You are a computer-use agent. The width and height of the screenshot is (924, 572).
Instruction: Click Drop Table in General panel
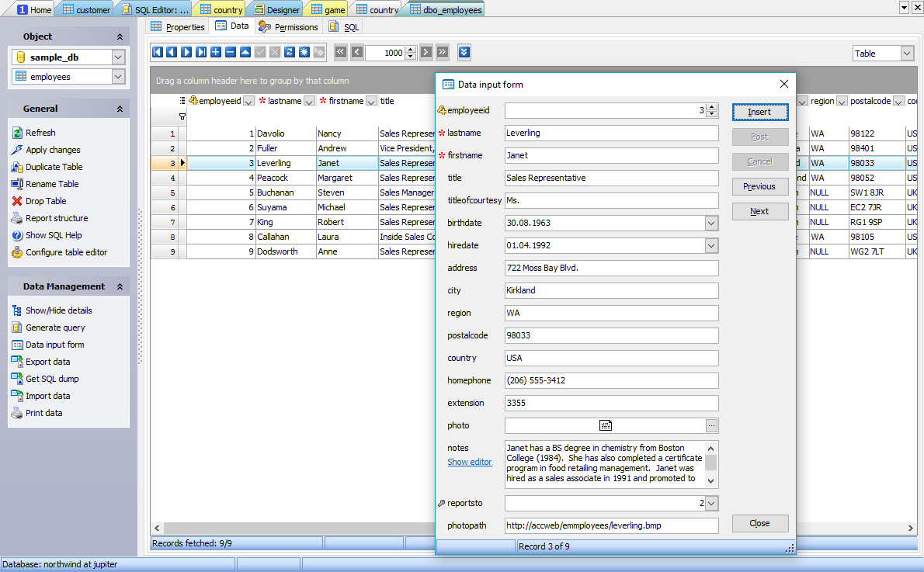click(46, 201)
